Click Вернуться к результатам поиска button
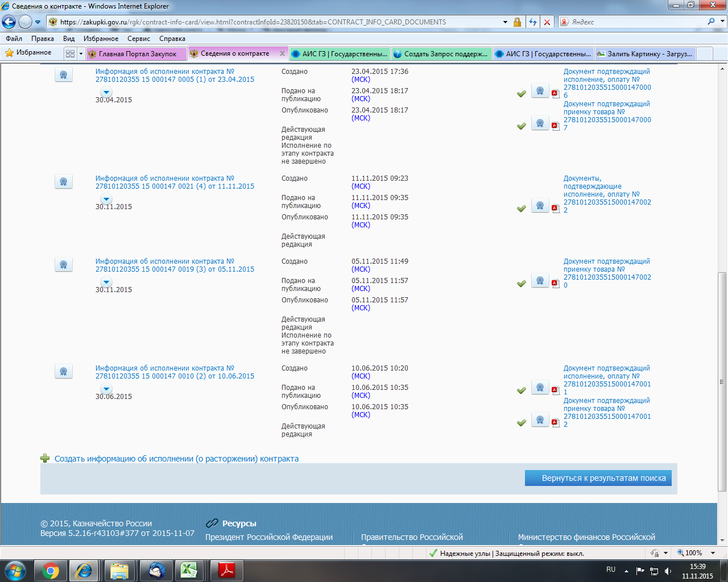Screen dimensions: 728x582 tap(598, 478)
